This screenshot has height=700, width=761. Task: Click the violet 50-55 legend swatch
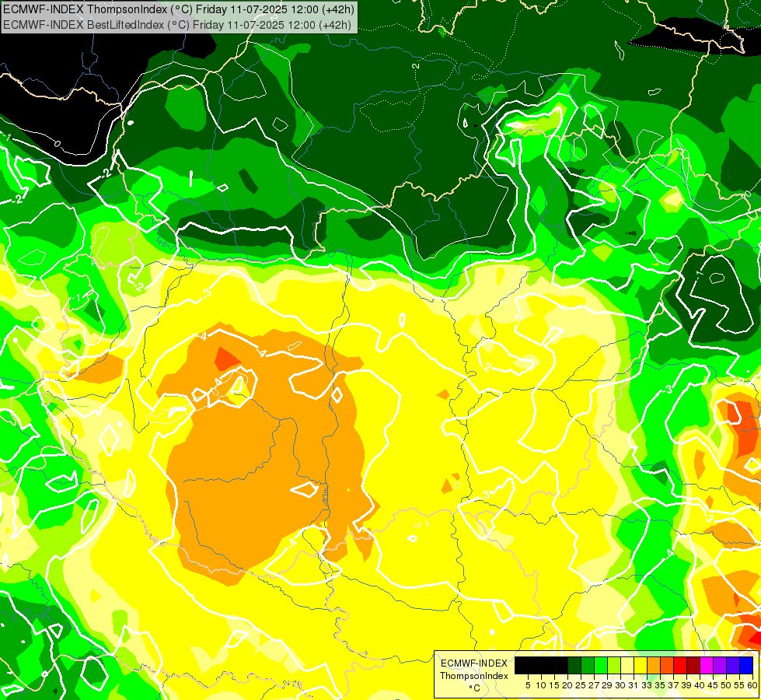733,665
